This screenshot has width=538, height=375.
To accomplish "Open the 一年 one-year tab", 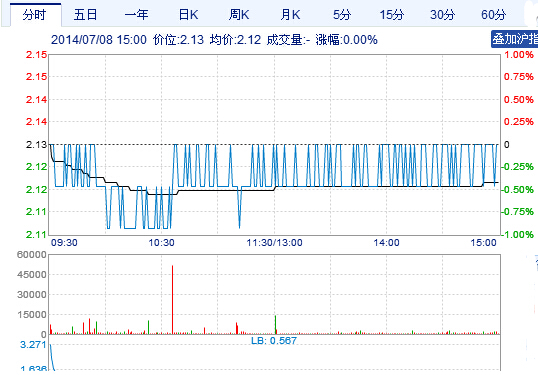I will tap(137, 15).
